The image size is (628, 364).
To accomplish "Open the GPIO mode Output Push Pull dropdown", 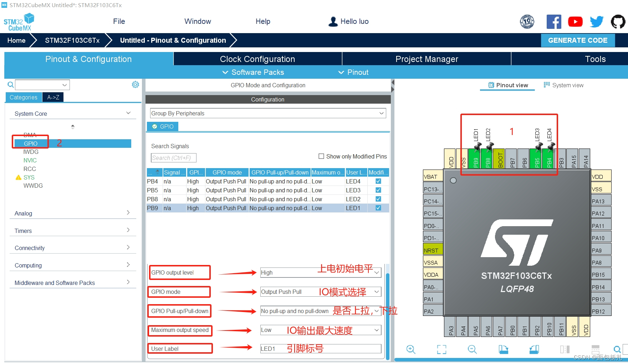I will [321, 292].
